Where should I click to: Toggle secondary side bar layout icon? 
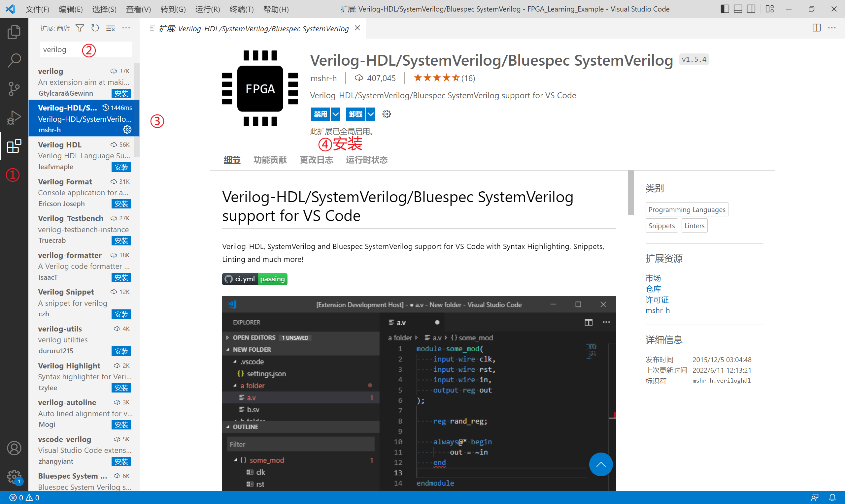click(751, 9)
